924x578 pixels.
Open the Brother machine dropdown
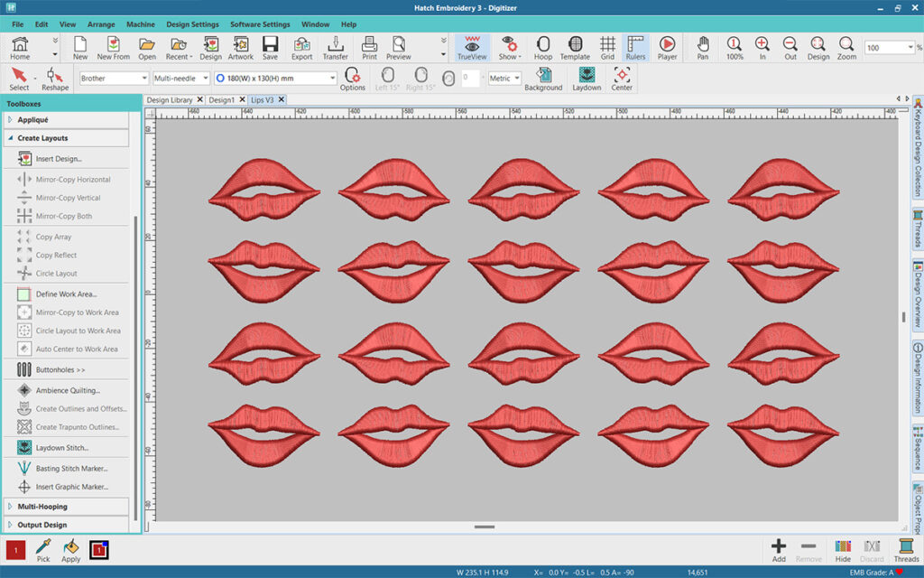(114, 79)
